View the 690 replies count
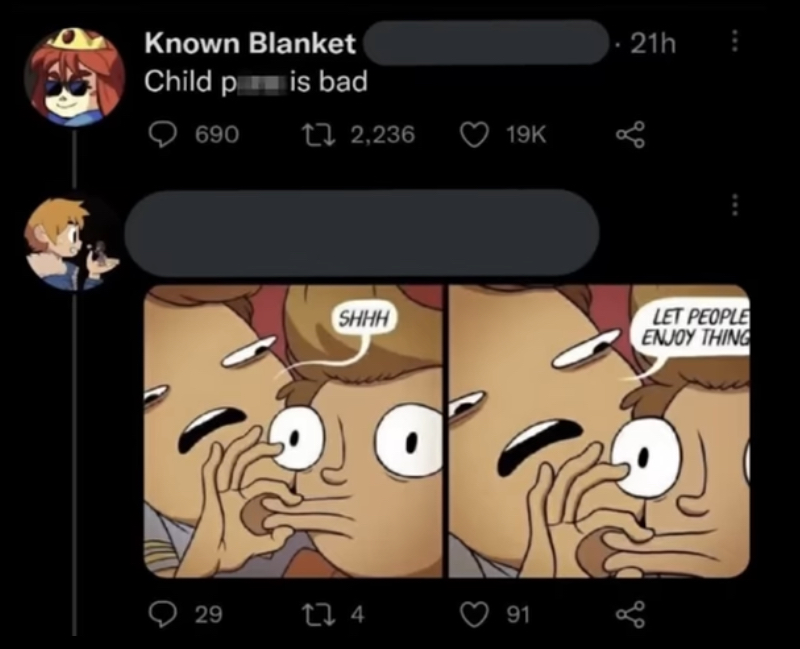Screen dimensions: 800x649 tap(217, 135)
